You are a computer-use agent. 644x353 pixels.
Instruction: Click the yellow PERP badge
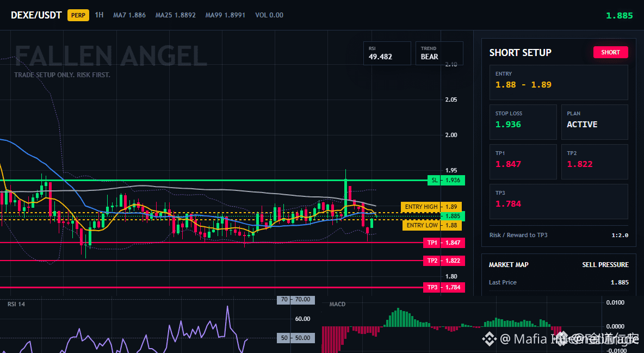pyautogui.click(x=78, y=15)
